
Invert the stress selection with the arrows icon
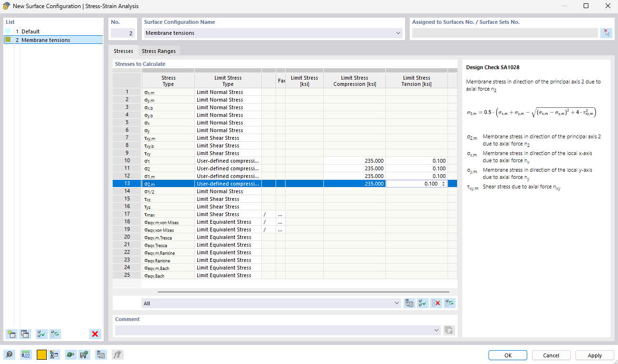click(449, 303)
